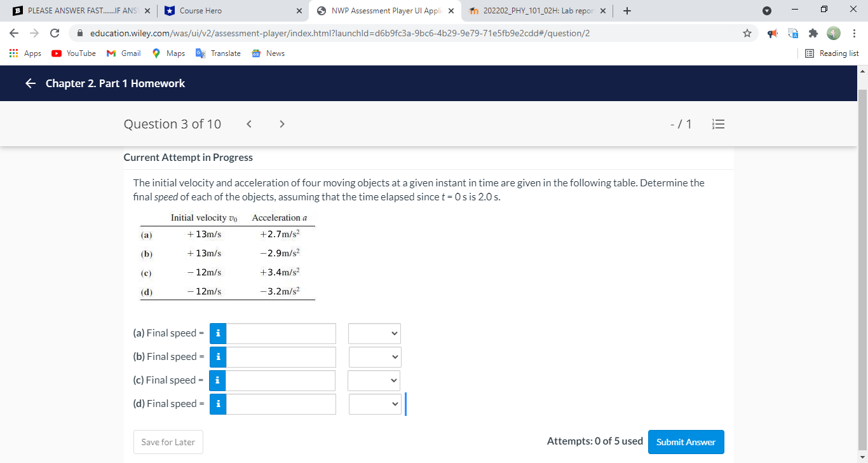Open the Apps bookmark shortcut
Image resolution: width=868 pixels, height=463 pixels.
[25, 53]
